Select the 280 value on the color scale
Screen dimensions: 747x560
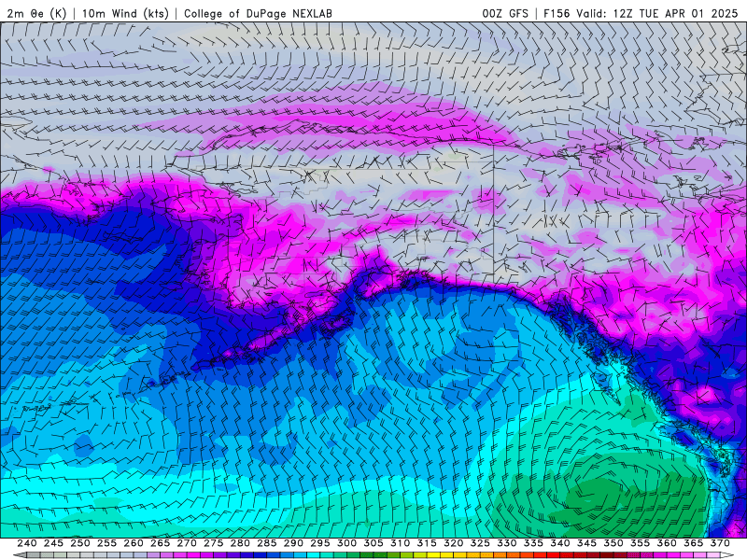pyautogui.click(x=240, y=543)
